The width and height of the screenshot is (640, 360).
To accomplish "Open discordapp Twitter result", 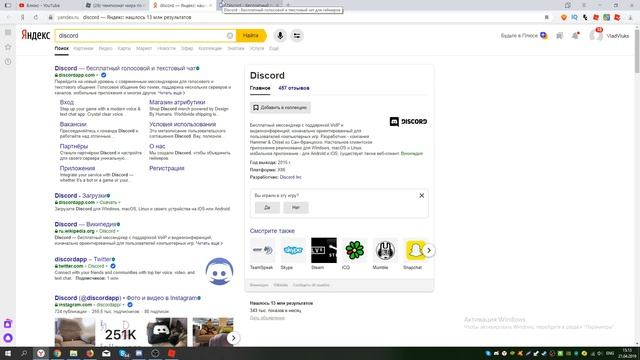I will [83, 259].
